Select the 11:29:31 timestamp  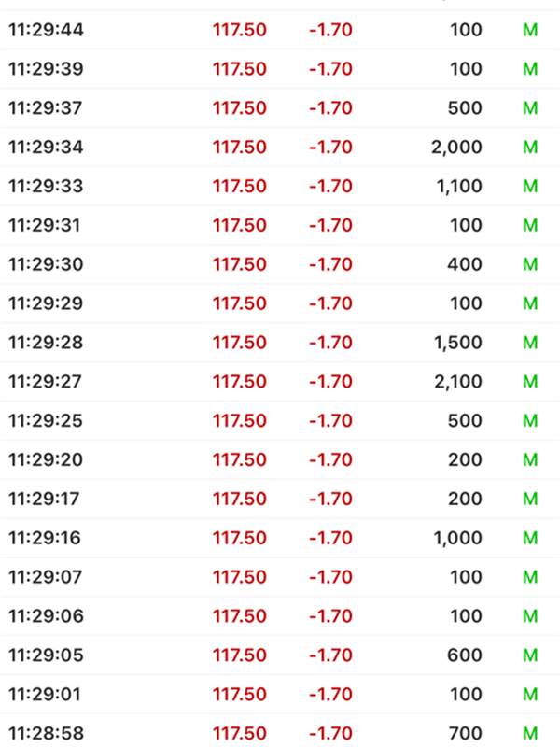[45, 225]
